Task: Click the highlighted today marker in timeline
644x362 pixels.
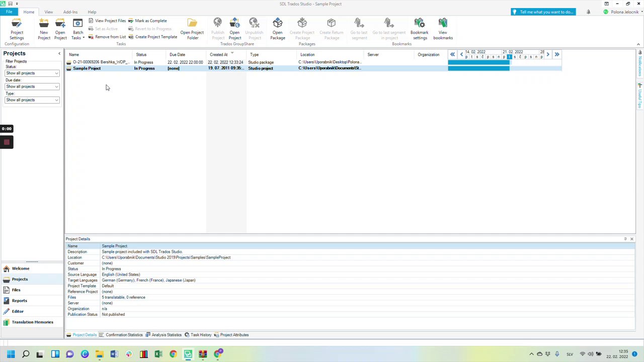Action: [509, 57]
